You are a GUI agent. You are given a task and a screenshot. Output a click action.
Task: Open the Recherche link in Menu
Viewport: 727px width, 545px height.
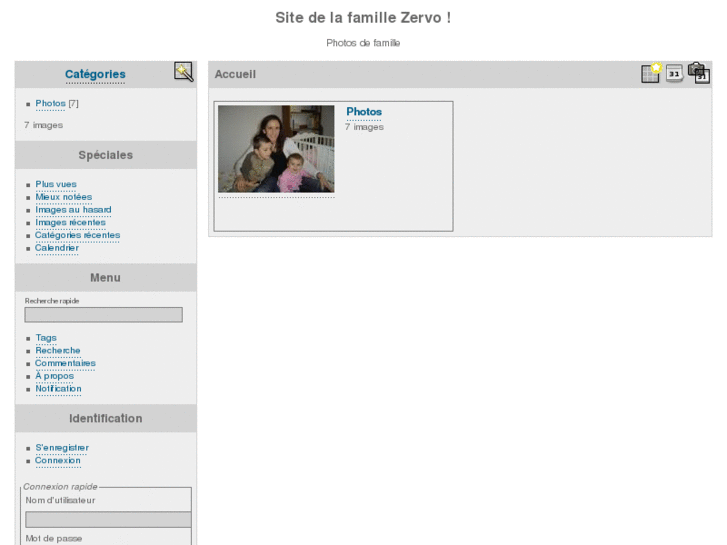point(58,351)
